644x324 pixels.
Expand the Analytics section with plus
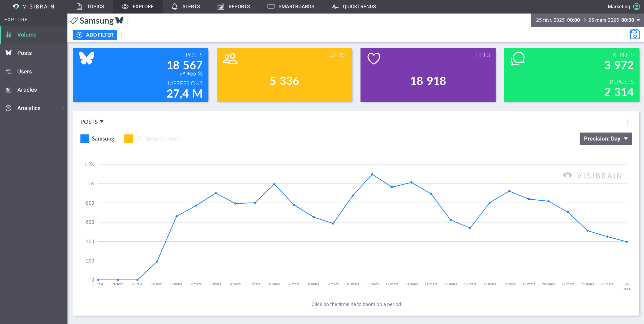[x=63, y=108]
